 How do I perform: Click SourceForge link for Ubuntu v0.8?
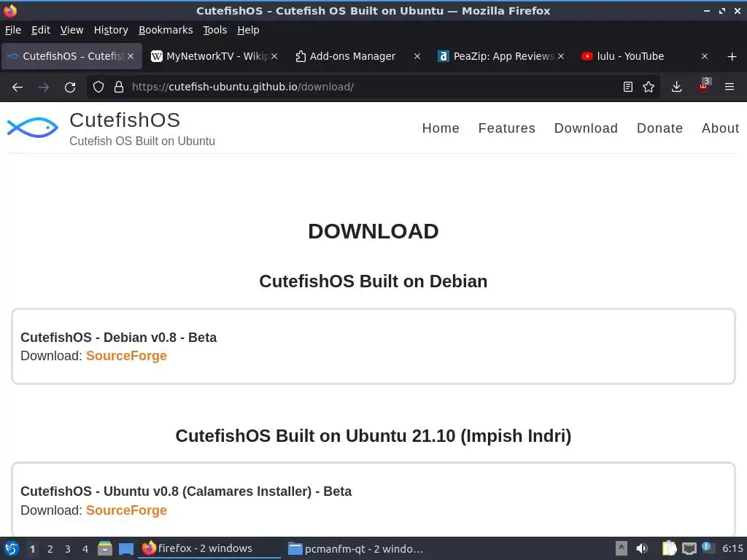(126, 510)
